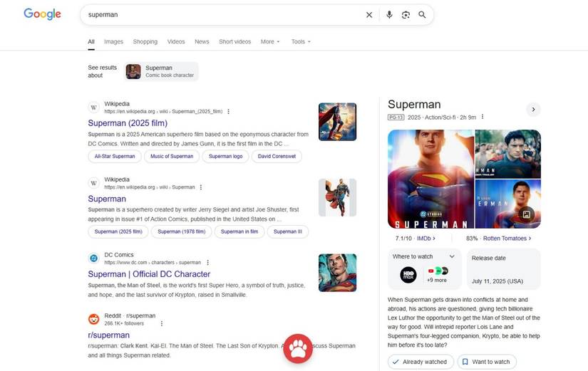Viewport: 588px width, 371px height.
Task: Click the Superman (2025 film) chip under Wikipedia Superman
Action: 118,231
